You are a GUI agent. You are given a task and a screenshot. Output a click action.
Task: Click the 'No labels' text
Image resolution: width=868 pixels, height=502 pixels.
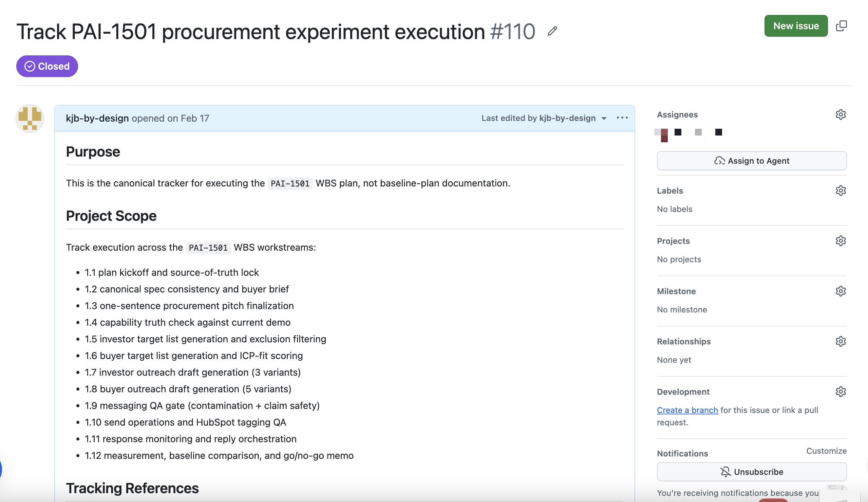(675, 209)
